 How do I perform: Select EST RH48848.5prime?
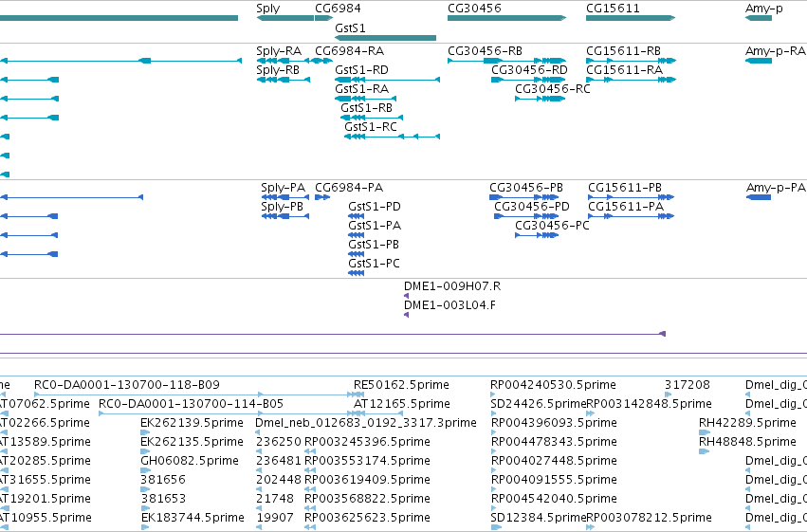(747, 442)
